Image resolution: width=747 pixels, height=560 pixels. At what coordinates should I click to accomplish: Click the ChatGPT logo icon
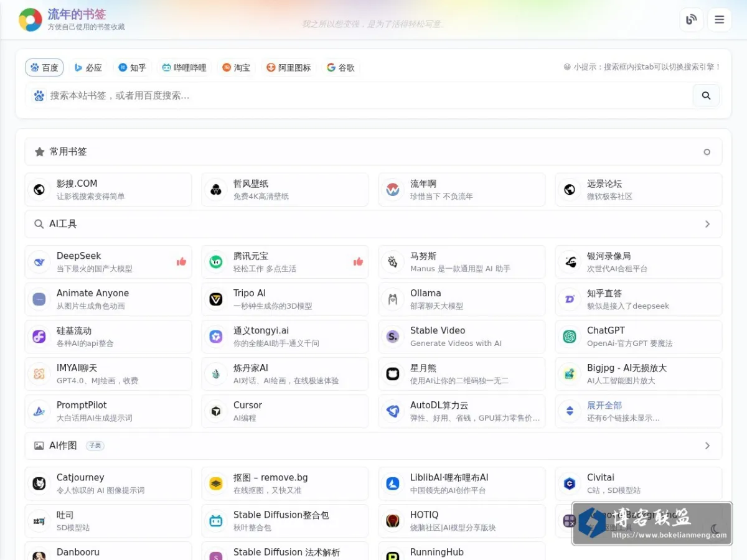click(x=570, y=337)
